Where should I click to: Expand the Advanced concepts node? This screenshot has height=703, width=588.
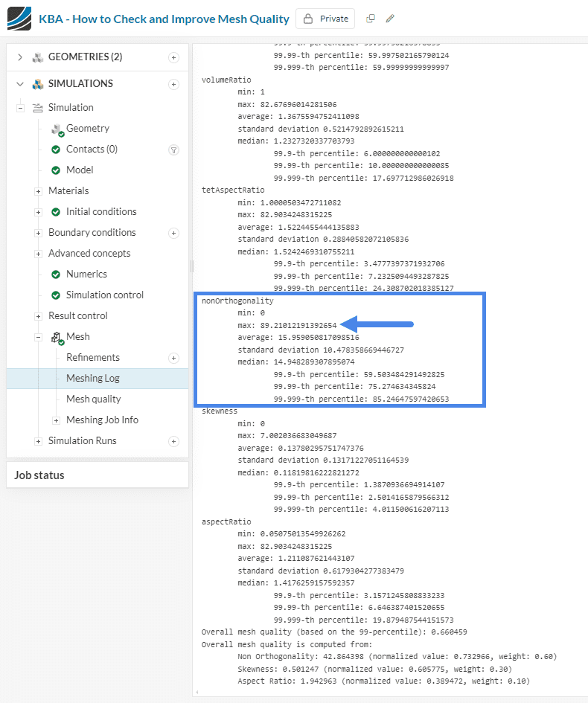[x=38, y=254]
